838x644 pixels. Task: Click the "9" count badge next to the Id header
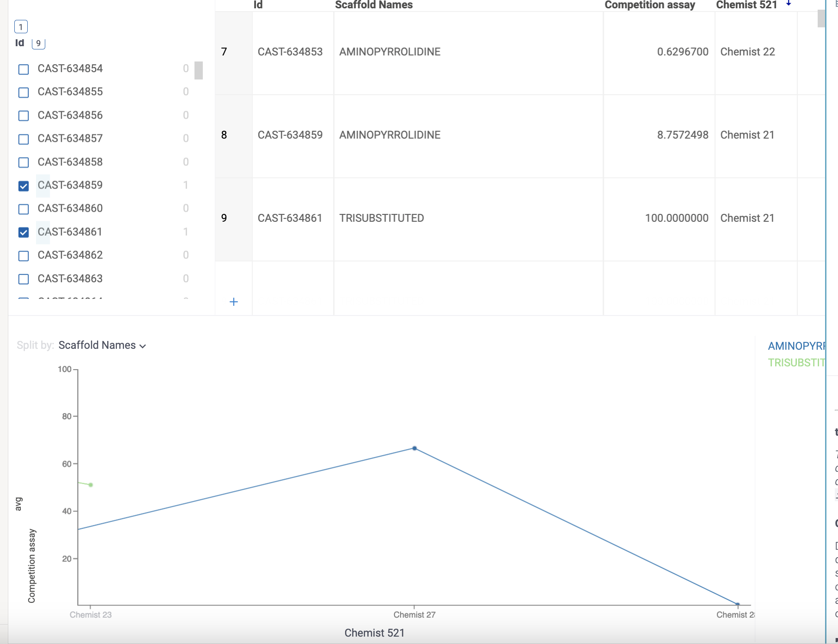[x=38, y=43]
